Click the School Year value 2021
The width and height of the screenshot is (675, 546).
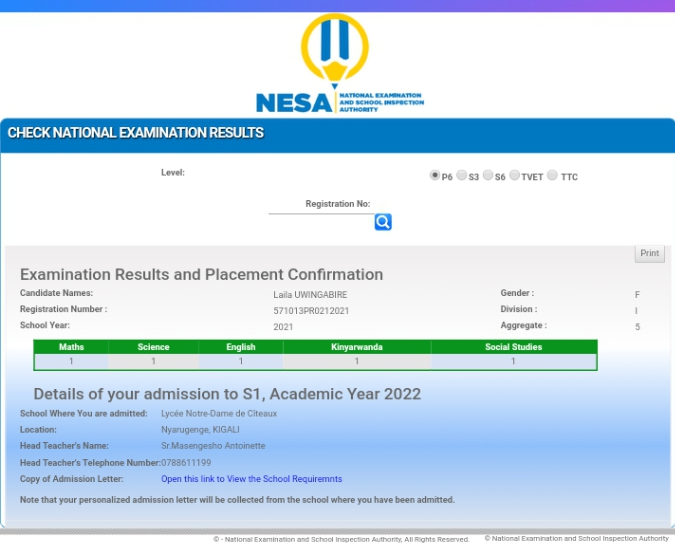coord(283,327)
